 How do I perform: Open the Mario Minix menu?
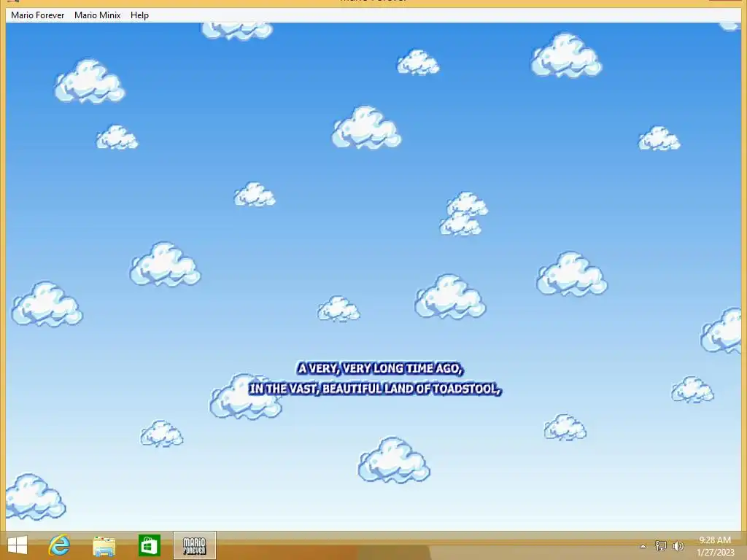coord(97,15)
